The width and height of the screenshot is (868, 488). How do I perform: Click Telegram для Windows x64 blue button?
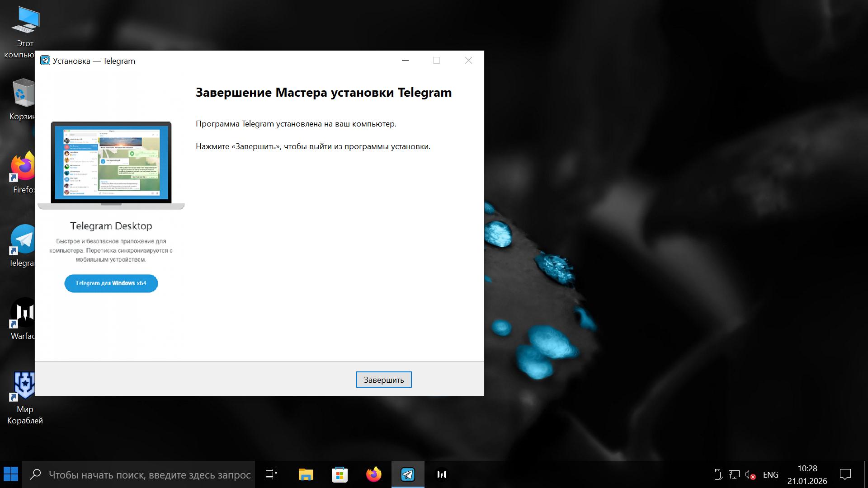(x=111, y=283)
